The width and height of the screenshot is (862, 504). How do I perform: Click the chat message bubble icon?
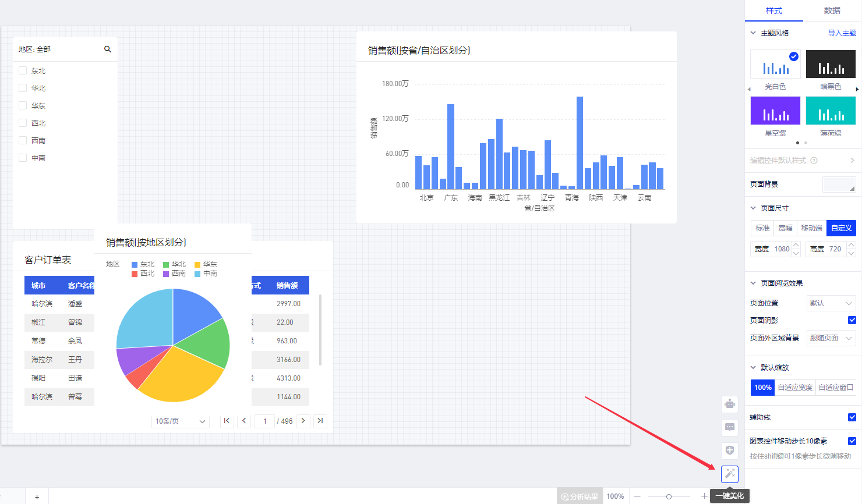730,427
